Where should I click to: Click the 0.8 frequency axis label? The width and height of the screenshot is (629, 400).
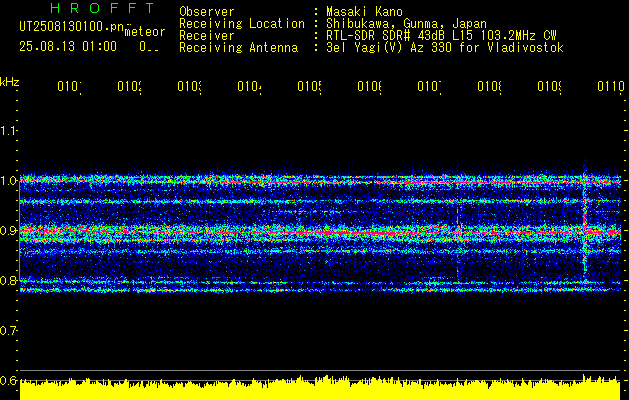(8, 280)
